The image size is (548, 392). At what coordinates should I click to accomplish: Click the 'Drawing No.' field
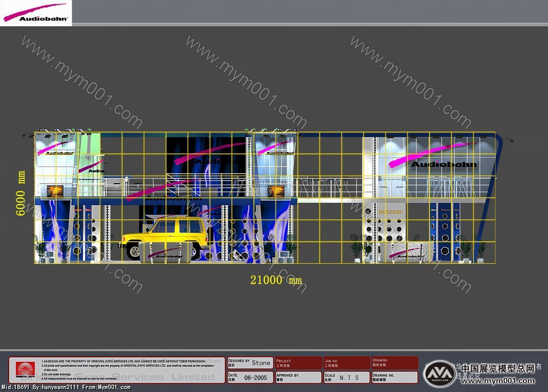coord(395,377)
